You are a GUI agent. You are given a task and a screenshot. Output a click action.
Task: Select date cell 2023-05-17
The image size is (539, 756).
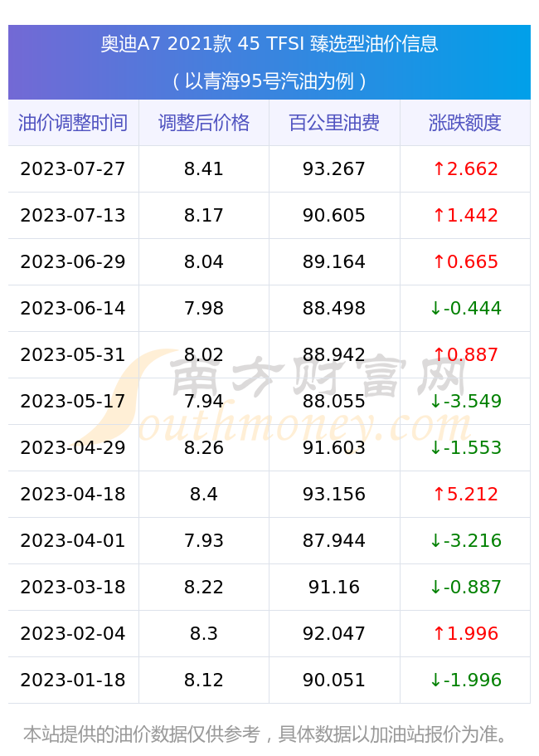(73, 401)
